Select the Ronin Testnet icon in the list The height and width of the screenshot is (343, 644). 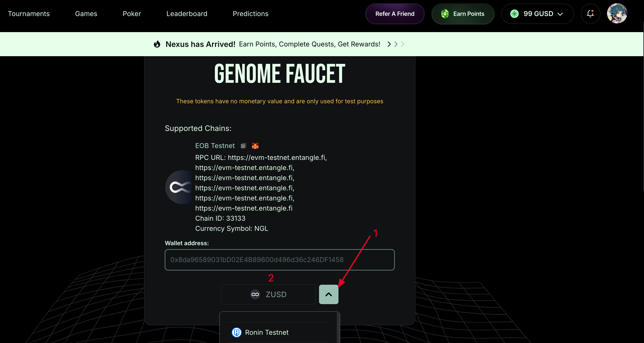236,332
